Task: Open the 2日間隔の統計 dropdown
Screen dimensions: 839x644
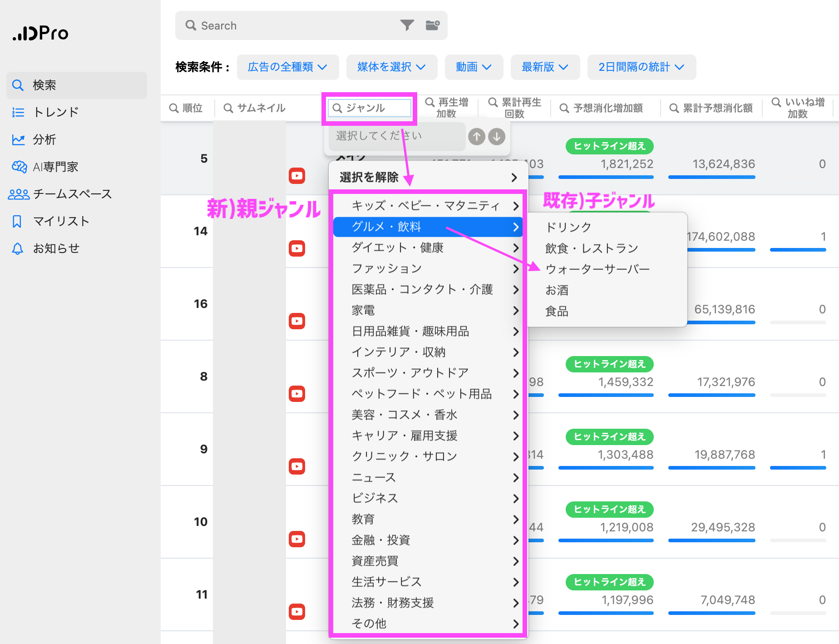Action: pos(641,67)
